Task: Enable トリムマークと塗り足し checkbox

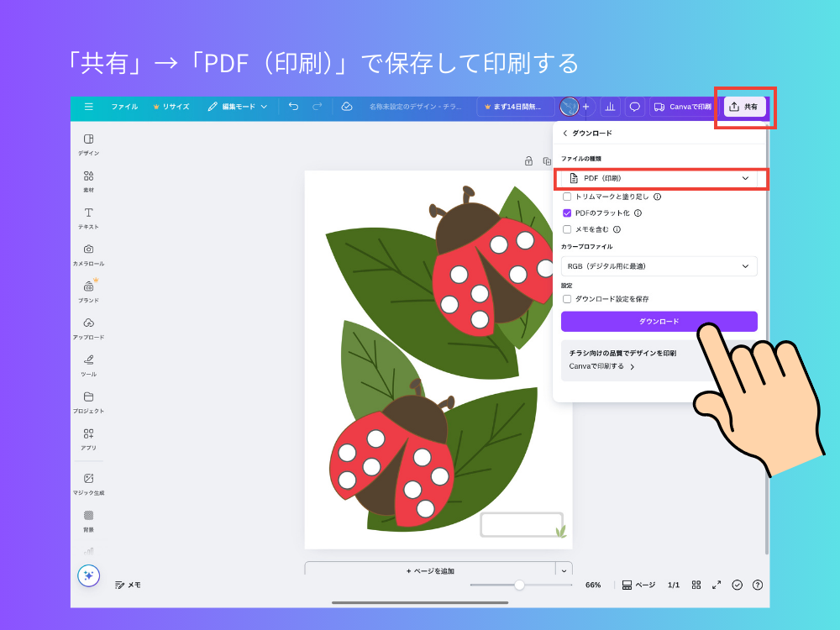Action: pos(567,196)
